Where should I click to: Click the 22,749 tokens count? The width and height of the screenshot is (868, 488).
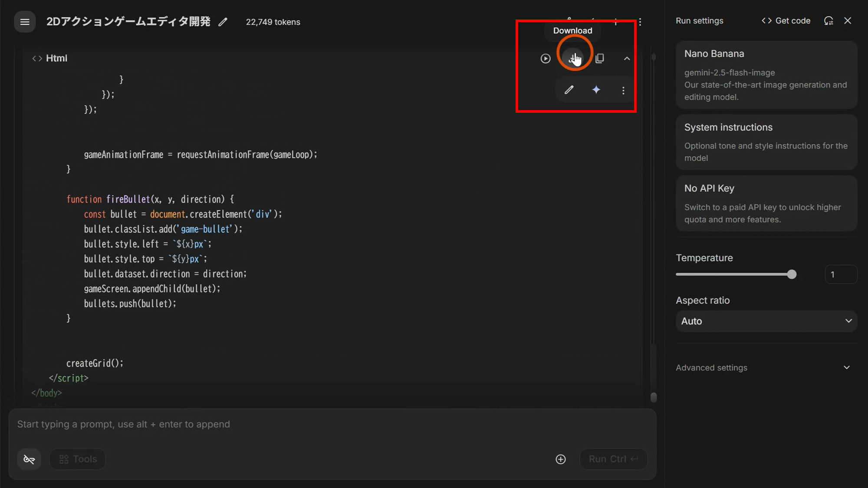point(273,22)
